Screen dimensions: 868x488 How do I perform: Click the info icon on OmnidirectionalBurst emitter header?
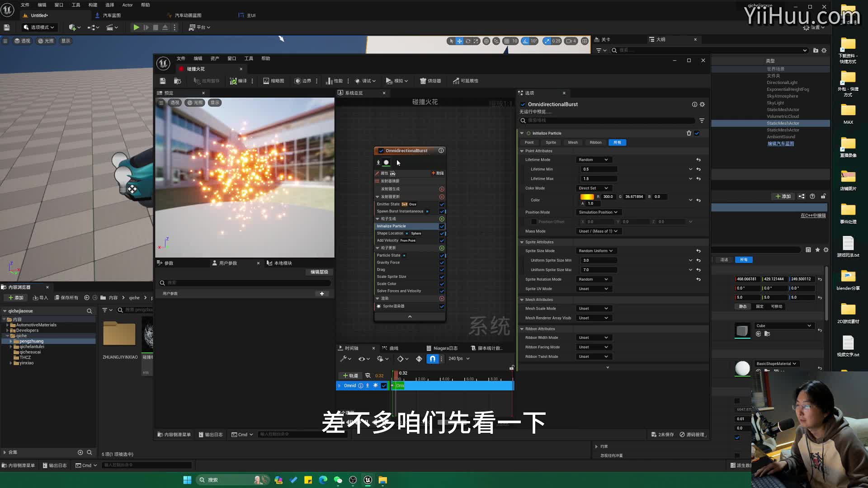[x=441, y=150]
